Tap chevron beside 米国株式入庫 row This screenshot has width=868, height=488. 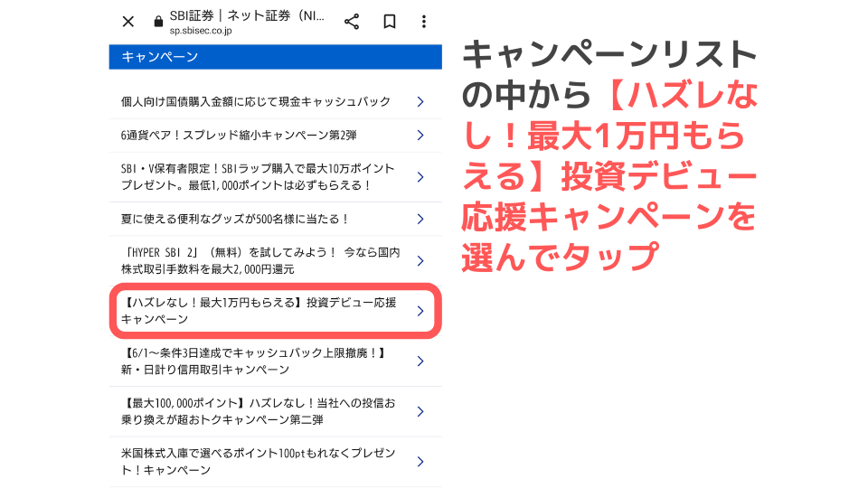point(420,462)
